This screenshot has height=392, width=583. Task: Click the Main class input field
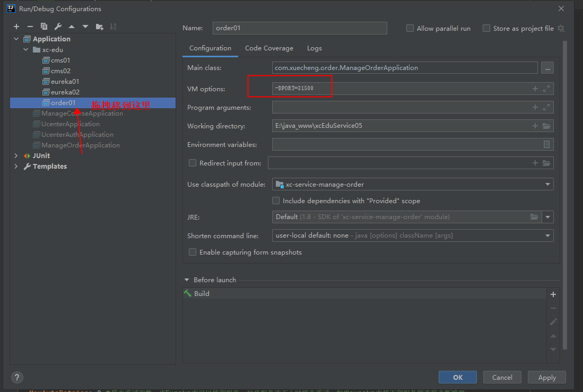pyautogui.click(x=405, y=68)
